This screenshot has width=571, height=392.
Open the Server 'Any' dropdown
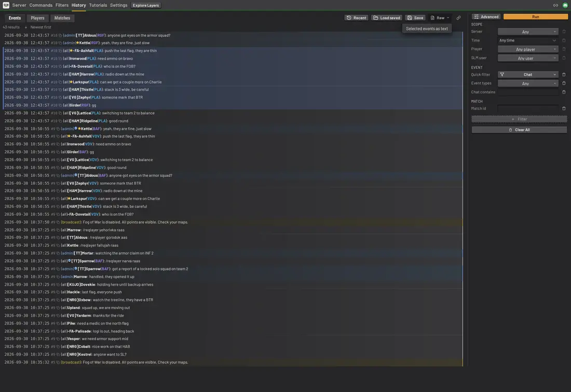pyautogui.click(x=528, y=32)
